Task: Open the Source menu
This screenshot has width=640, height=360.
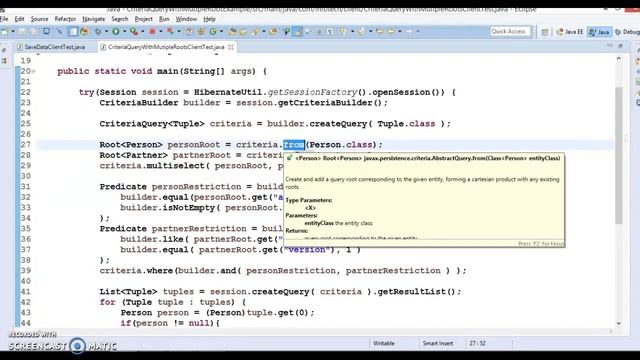Action: point(39,19)
